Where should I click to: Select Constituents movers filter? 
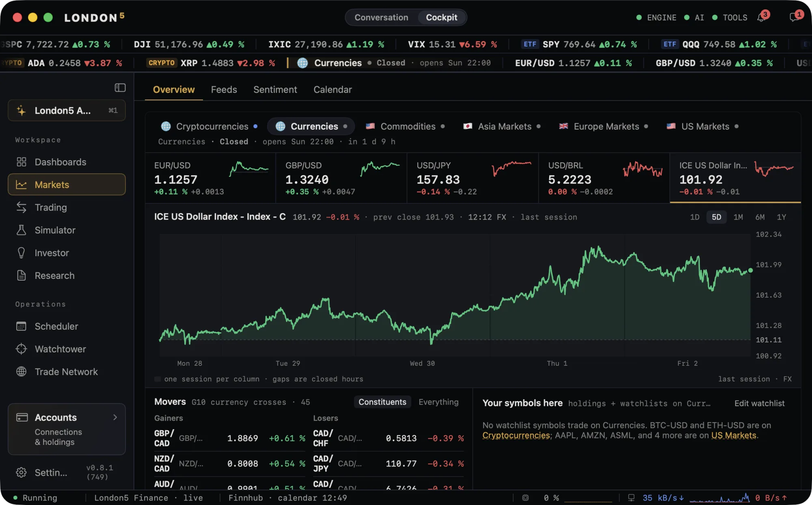pyautogui.click(x=382, y=402)
